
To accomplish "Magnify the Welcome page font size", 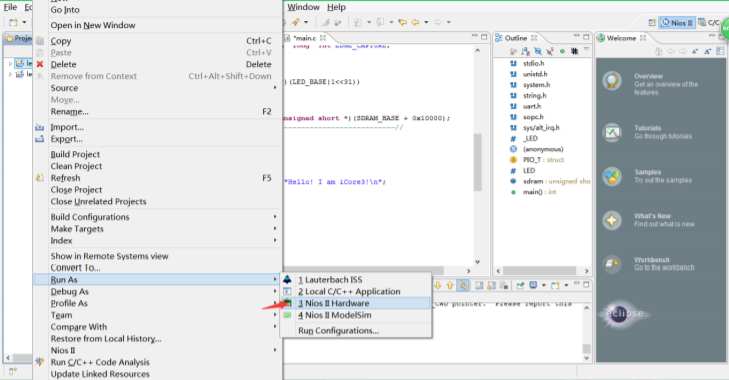I will coord(707,51).
